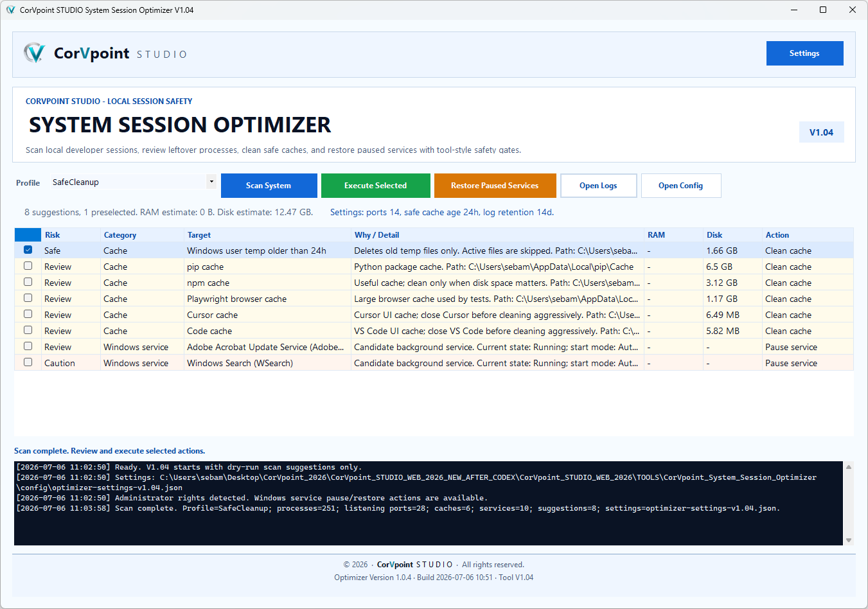
Task: Expand the Profile dropdown arrow
Action: 211,182
